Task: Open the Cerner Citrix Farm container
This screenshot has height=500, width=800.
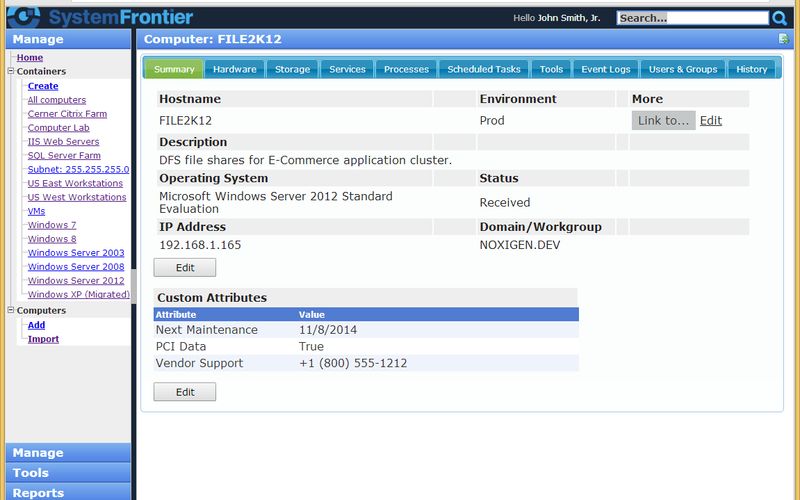Action: click(67, 114)
